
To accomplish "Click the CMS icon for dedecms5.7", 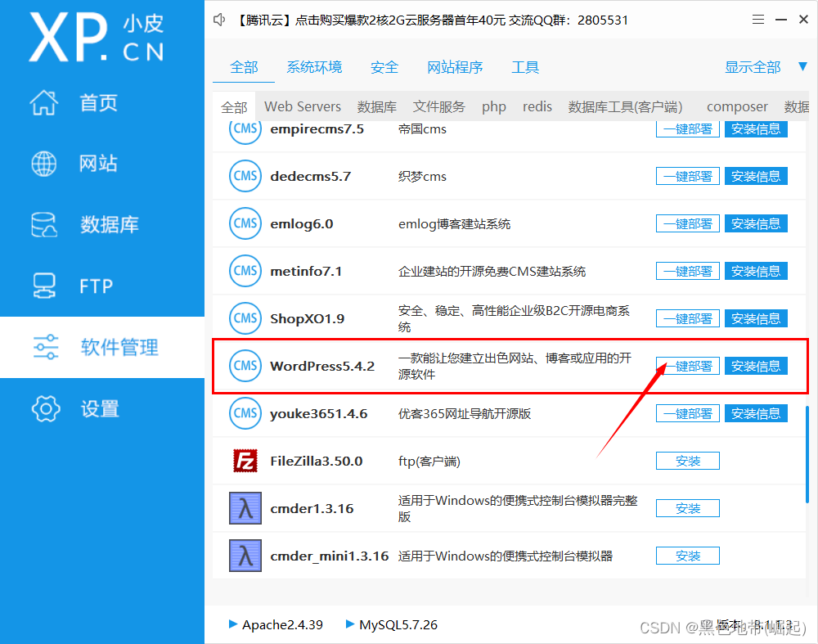I will coord(245,177).
